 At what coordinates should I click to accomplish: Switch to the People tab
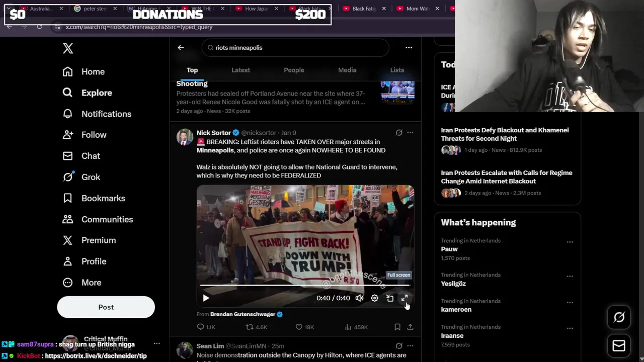294,70
